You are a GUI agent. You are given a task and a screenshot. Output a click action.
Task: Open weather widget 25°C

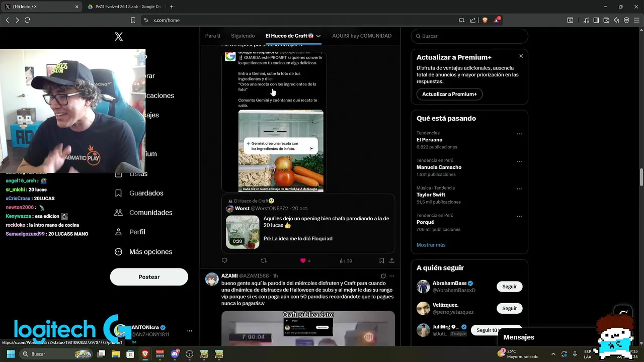pos(518,354)
